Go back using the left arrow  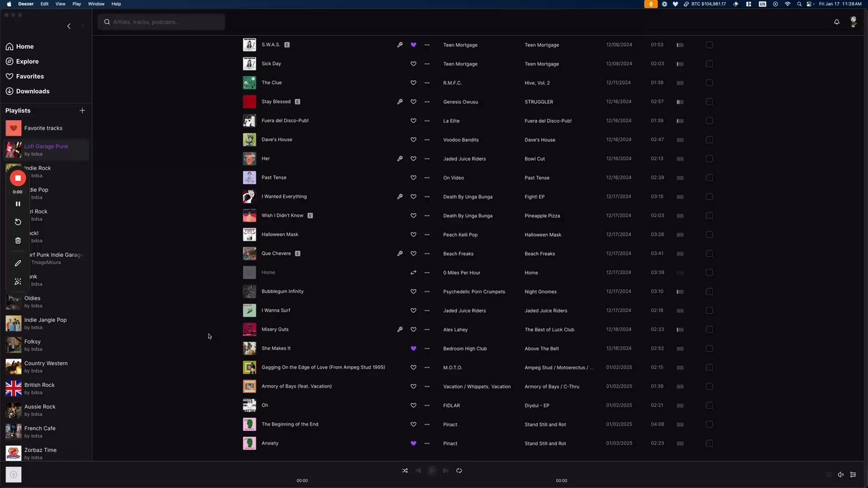pyautogui.click(x=68, y=26)
